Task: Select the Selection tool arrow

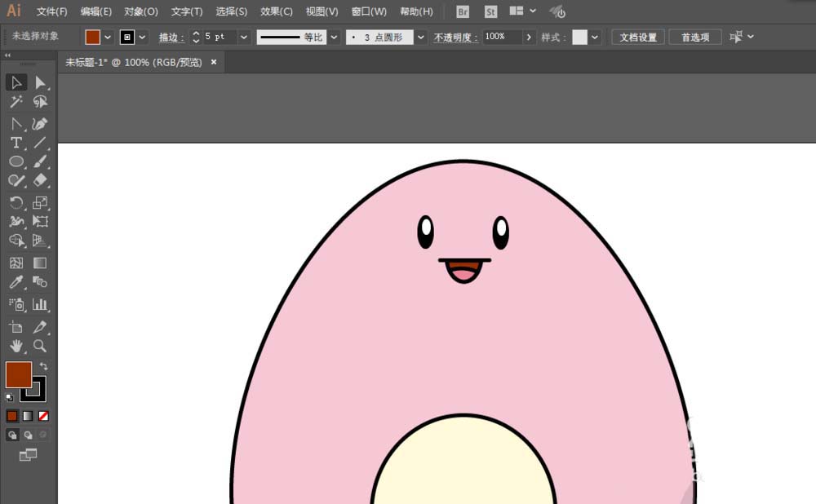Action: coord(16,82)
